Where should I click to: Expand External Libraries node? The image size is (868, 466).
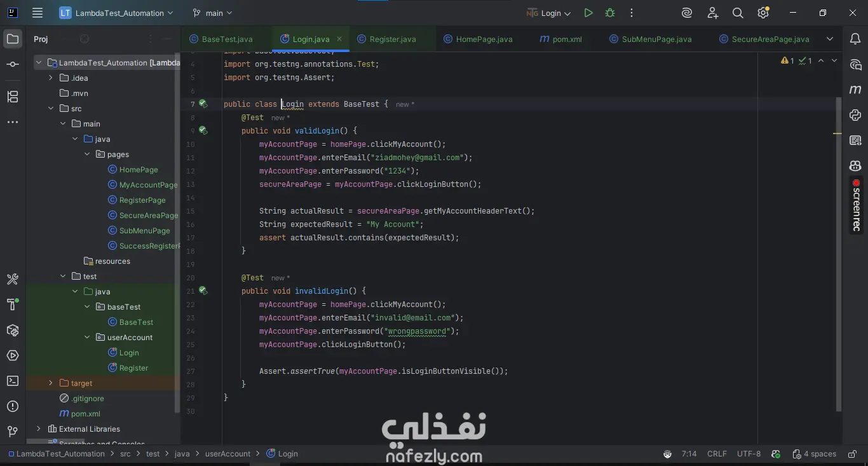click(39, 429)
